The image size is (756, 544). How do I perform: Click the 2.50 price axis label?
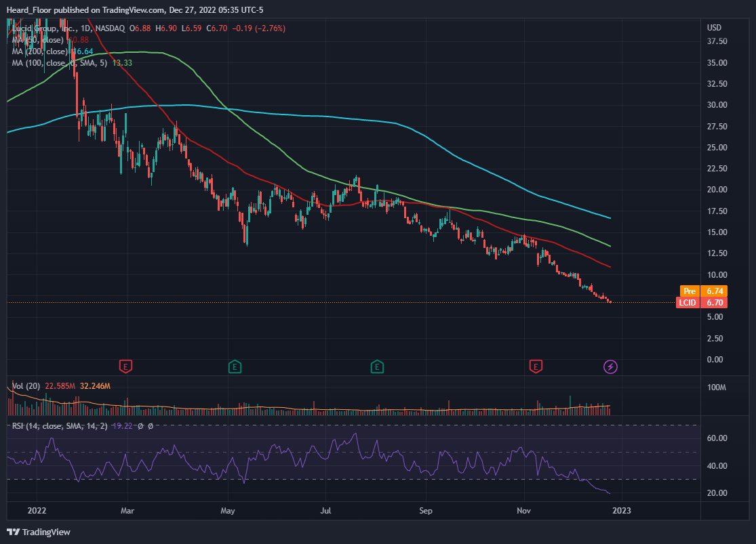click(x=715, y=338)
